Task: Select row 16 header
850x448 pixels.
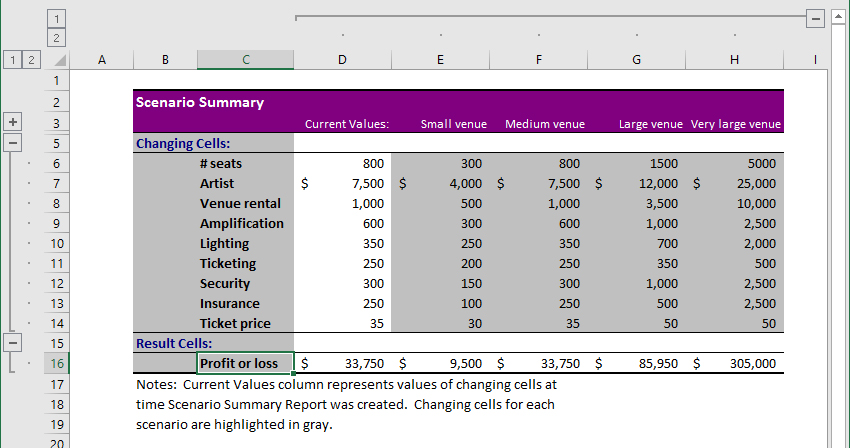Action: click(56, 363)
